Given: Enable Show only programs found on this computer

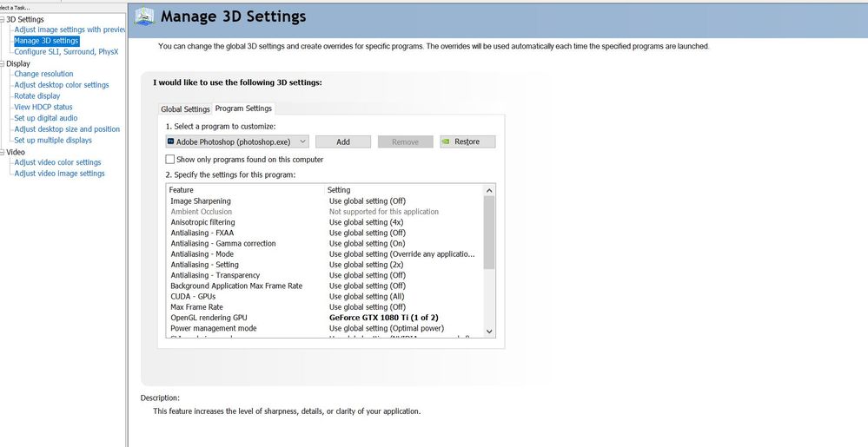Looking at the screenshot, I should (x=170, y=160).
